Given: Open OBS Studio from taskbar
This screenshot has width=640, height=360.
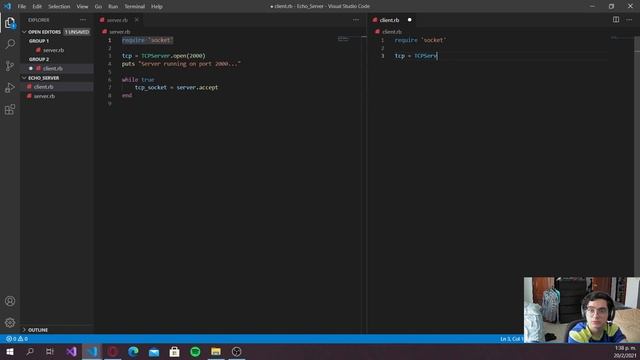Looking at the screenshot, I should 236,351.
